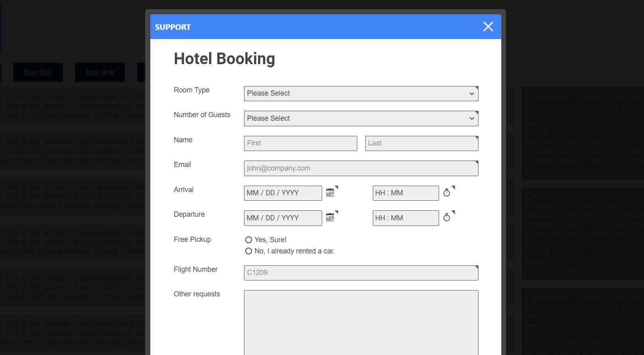Select 'Yes, Sure!' for free pickup
Screen dimensions: 644x355
(248, 240)
